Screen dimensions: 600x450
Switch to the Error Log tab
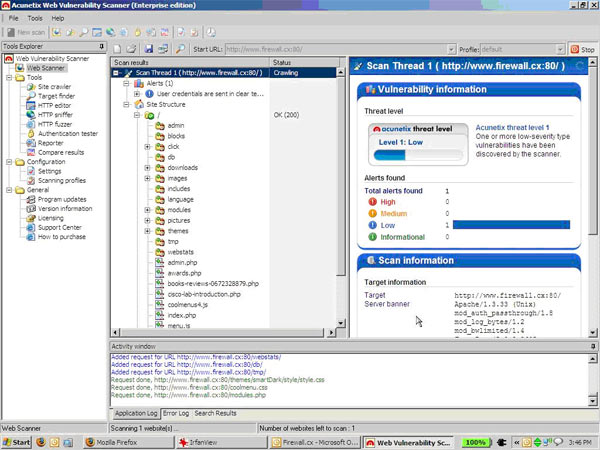[x=176, y=413]
